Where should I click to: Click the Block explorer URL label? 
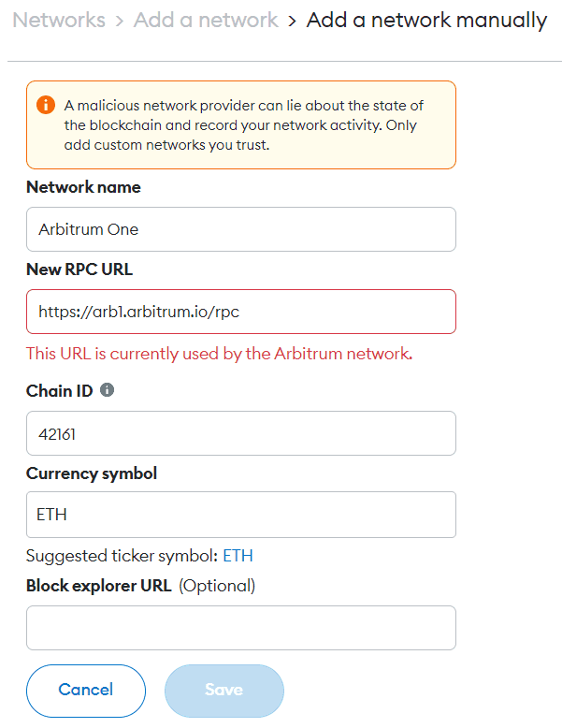pyautogui.click(x=98, y=586)
